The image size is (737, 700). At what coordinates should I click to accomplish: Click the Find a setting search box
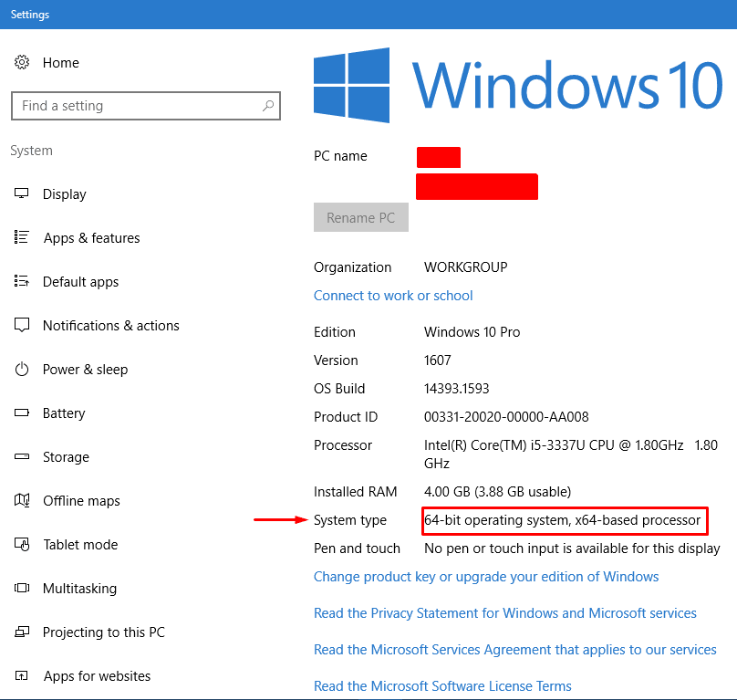click(146, 106)
